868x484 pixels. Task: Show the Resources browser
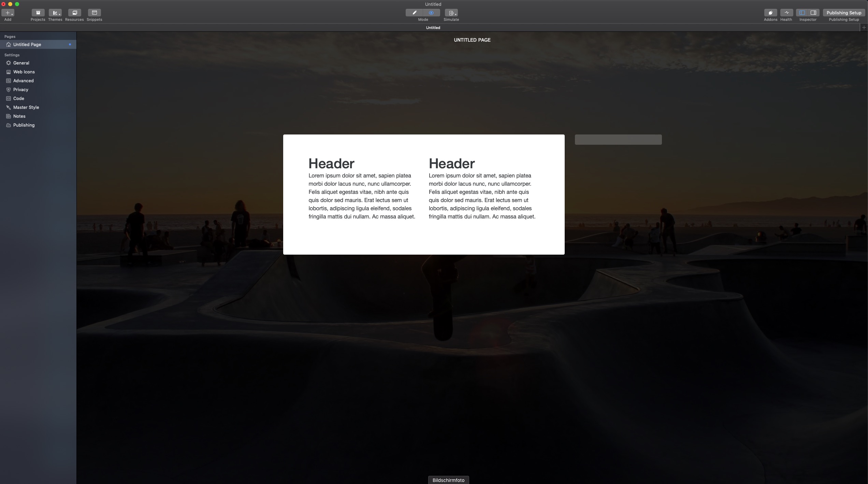click(x=74, y=13)
